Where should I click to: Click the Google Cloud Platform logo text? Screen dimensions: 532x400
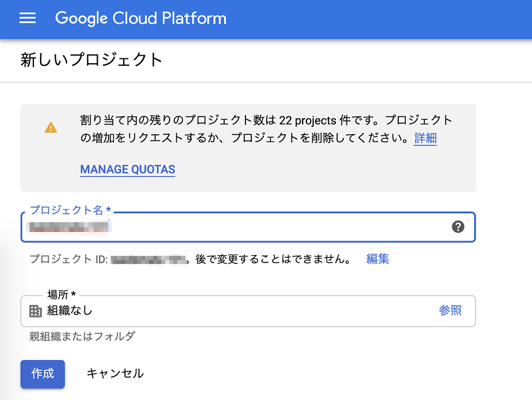[x=141, y=19]
